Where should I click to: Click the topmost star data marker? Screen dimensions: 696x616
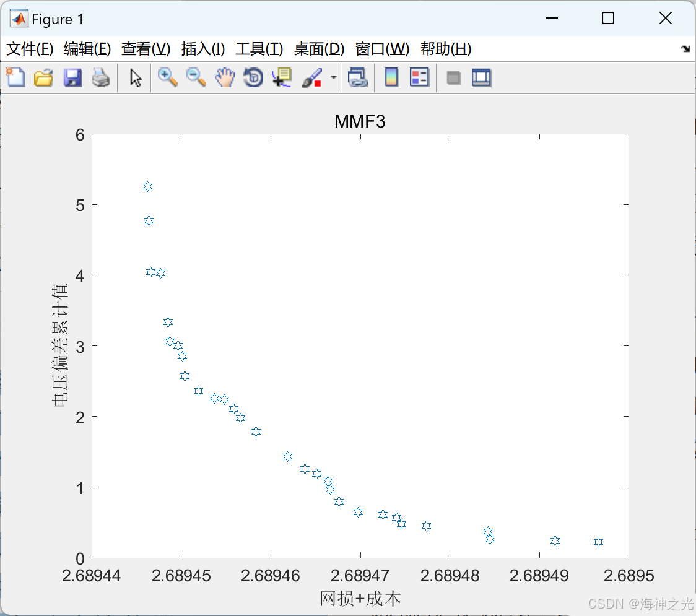pos(148,186)
